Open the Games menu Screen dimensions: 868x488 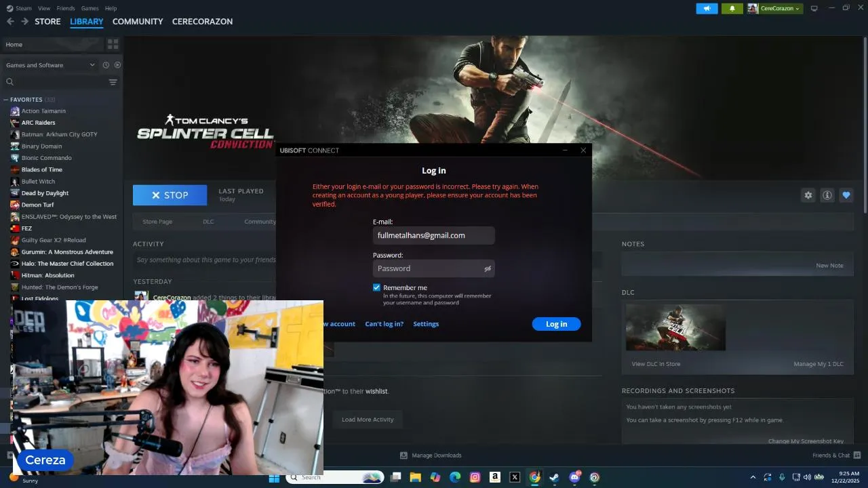point(90,8)
